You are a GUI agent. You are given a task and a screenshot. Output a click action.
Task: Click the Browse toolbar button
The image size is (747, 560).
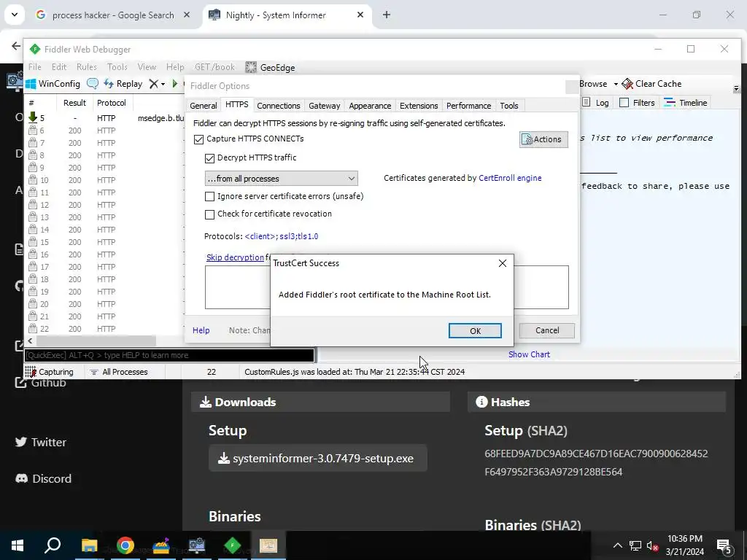point(593,84)
